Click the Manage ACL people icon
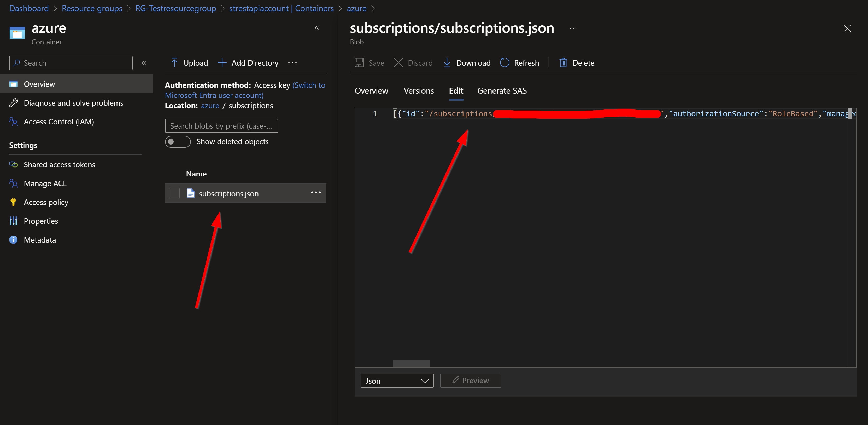Viewport: 868px width, 425px height. [x=14, y=183]
